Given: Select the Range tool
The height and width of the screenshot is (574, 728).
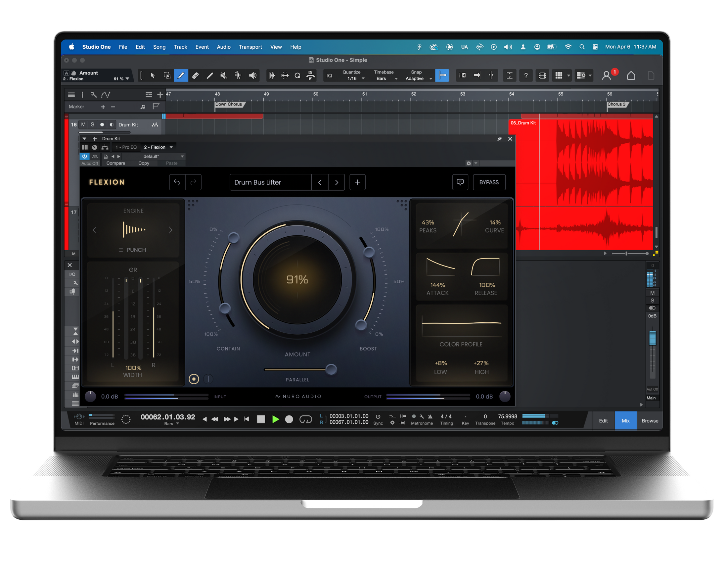Looking at the screenshot, I should pyautogui.click(x=167, y=75).
